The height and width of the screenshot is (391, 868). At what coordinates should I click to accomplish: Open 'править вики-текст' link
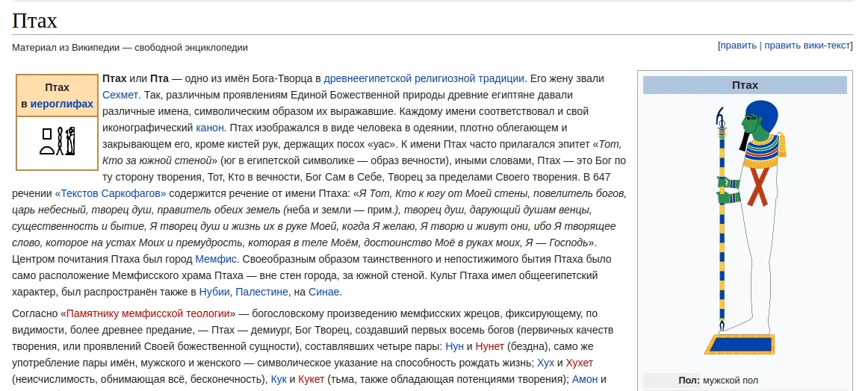807,46
